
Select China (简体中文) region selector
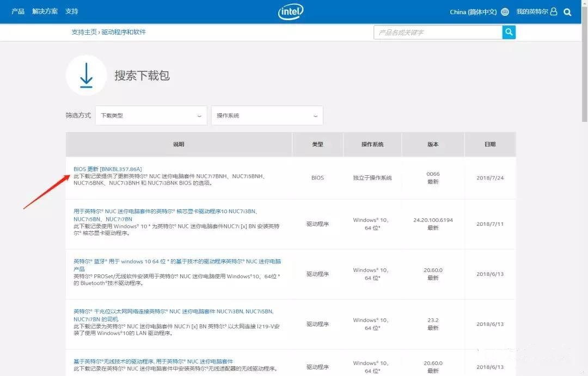click(473, 12)
